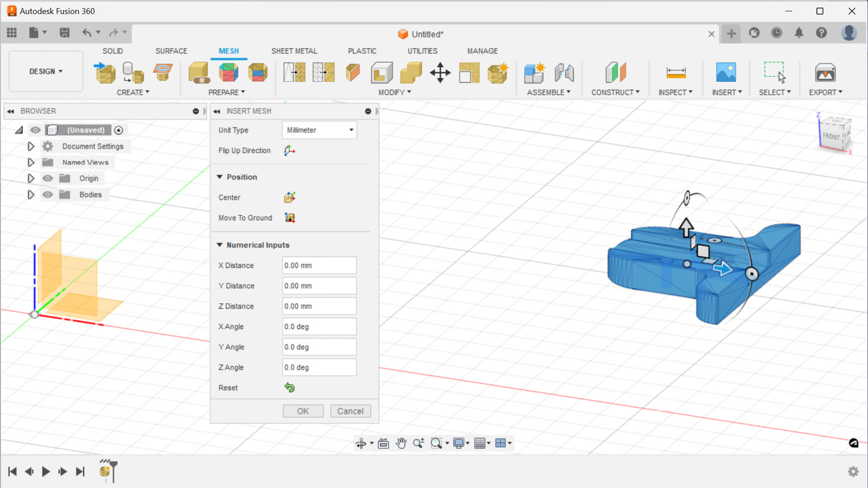This screenshot has width=868, height=488.
Task: Switch to the SHEET METAL tab
Action: [294, 51]
